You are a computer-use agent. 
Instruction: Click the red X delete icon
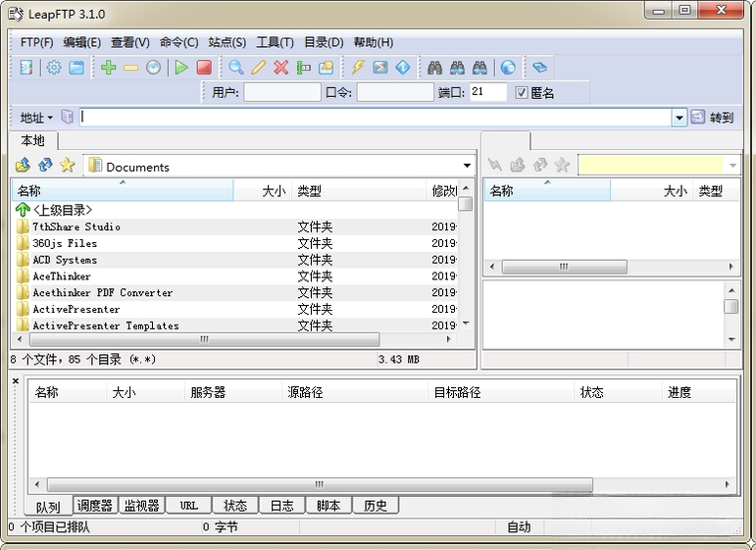280,67
